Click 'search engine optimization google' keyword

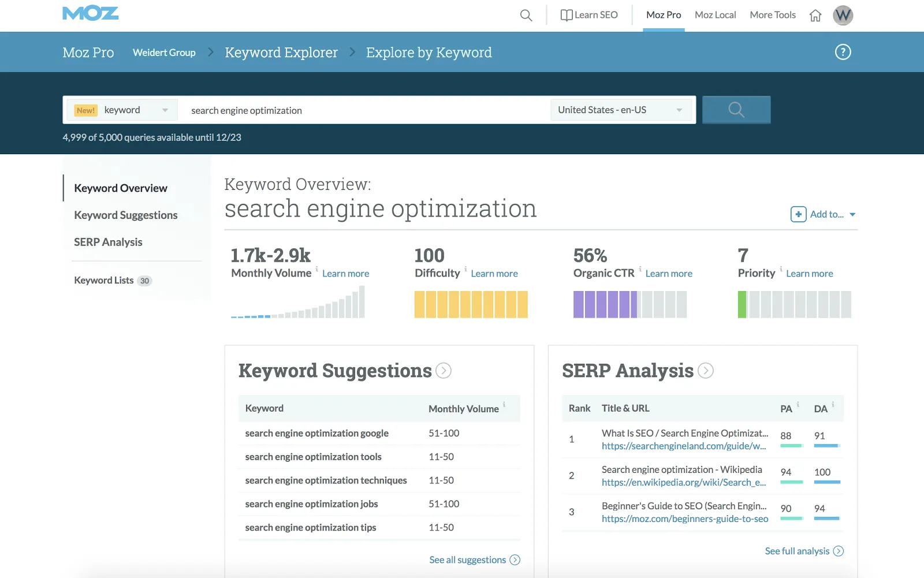click(317, 434)
